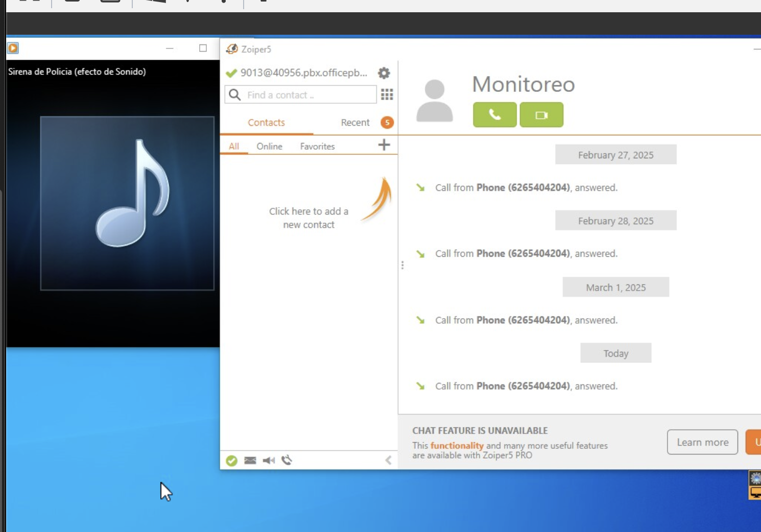Select the Favorites contacts filter
The width and height of the screenshot is (761, 532).
[x=317, y=147]
